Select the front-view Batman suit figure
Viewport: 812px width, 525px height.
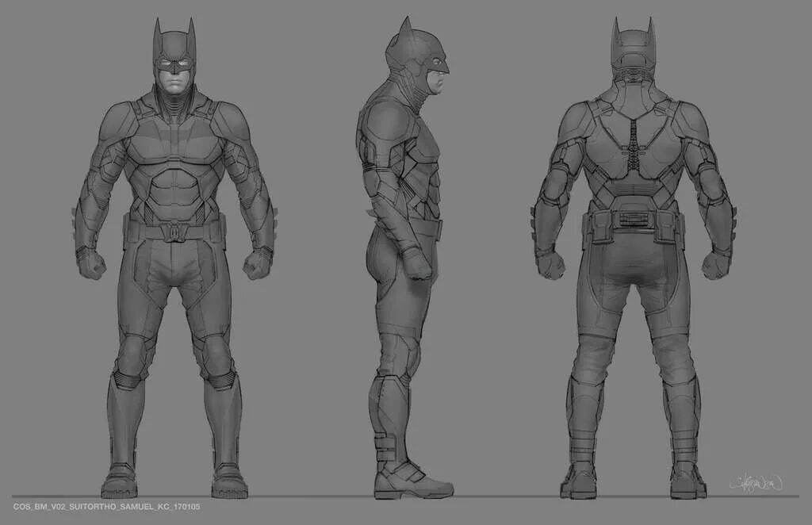point(174,258)
